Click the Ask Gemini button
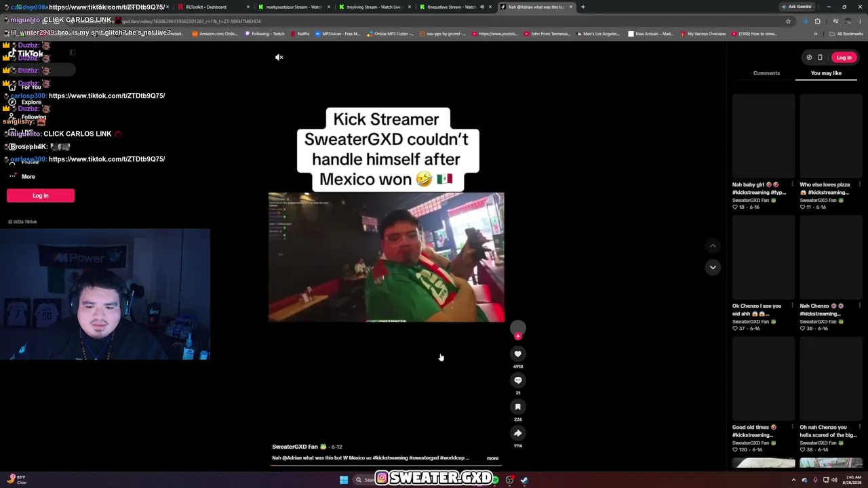This screenshot has width=868, height=488. (x=796, y=7)
